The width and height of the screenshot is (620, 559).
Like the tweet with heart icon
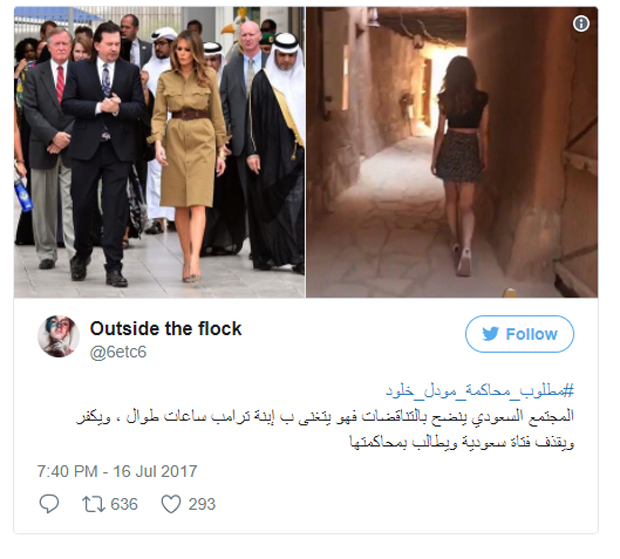171,504
